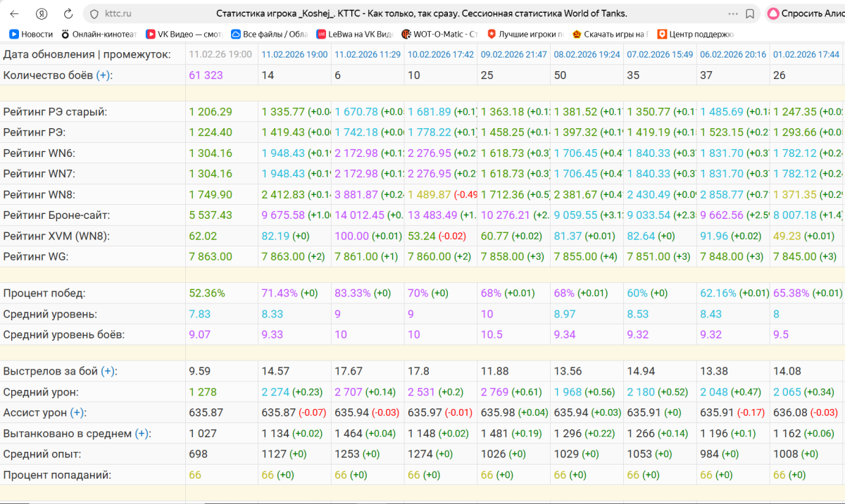Select the 10.02.2026 17:42 session column header
This screenshot has width=845, height=504.
(x=441, y=54)
